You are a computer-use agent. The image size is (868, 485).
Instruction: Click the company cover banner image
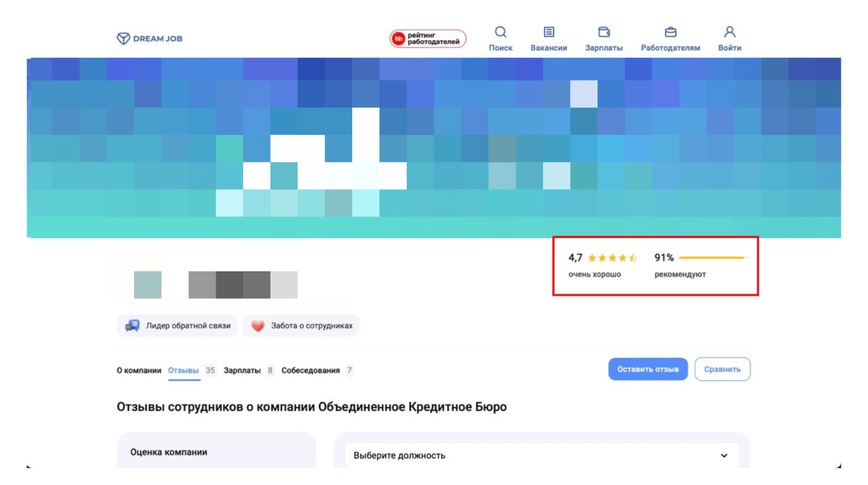point(434,148)
